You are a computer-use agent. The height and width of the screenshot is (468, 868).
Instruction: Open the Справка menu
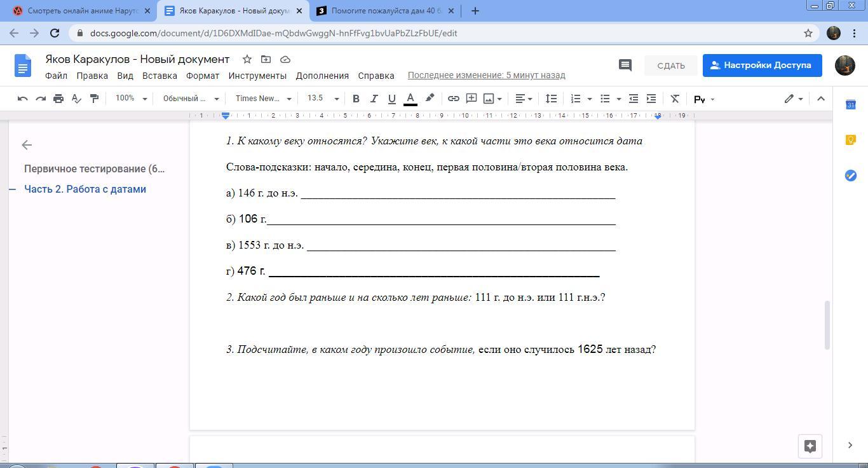point(376,76)
